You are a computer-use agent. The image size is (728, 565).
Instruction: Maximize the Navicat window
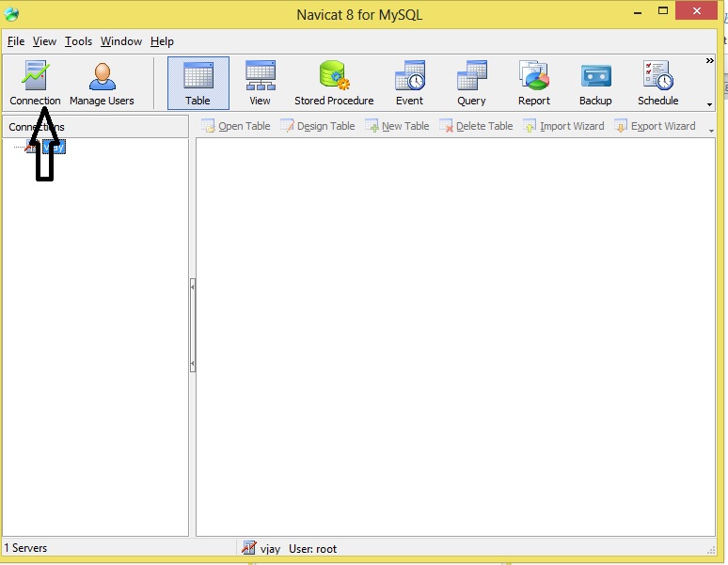663,10
